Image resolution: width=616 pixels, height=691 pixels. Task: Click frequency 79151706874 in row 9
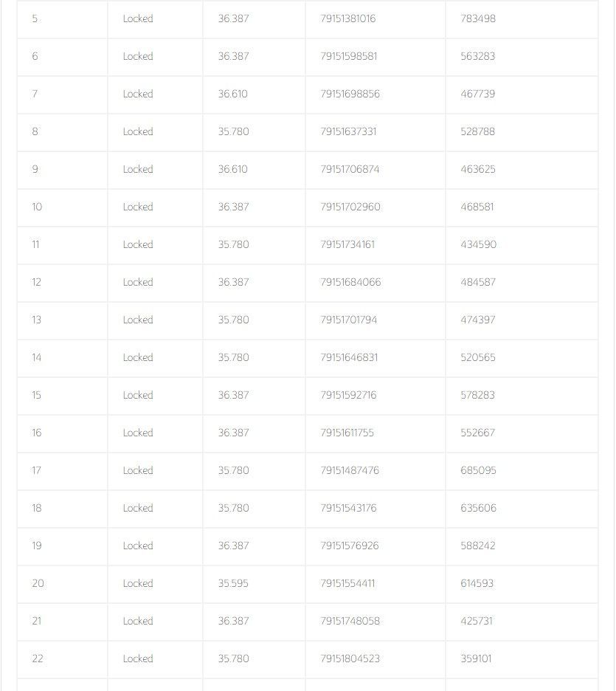pos(350,170)
